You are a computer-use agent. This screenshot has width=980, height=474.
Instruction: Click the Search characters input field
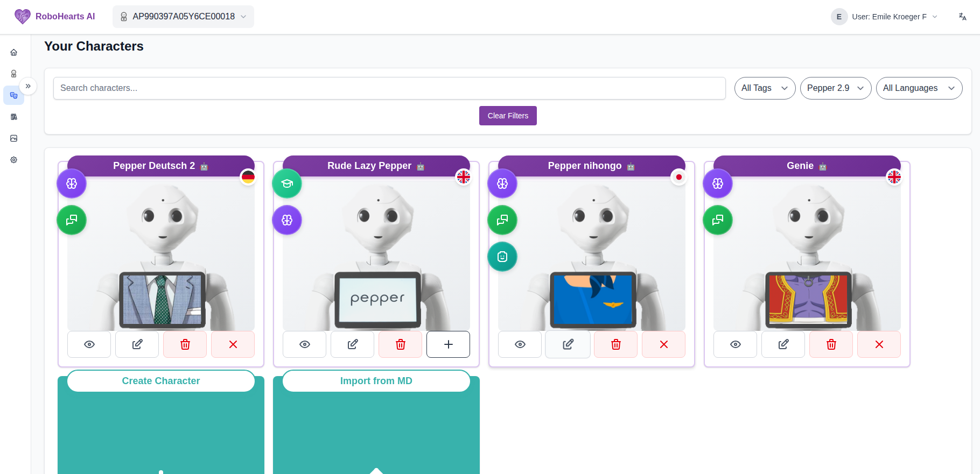pyautogui.click(x=389, y=88)
